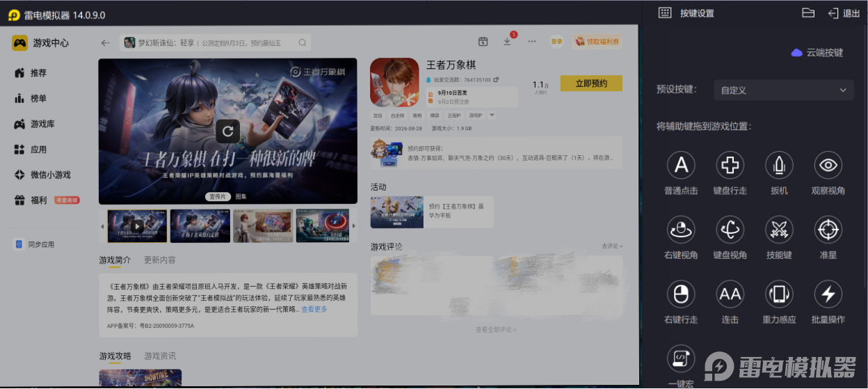Click the keyboard icon beside 按键设置
Image resolution: width=868 pixels, height=389 pixels.
(665, 13)
